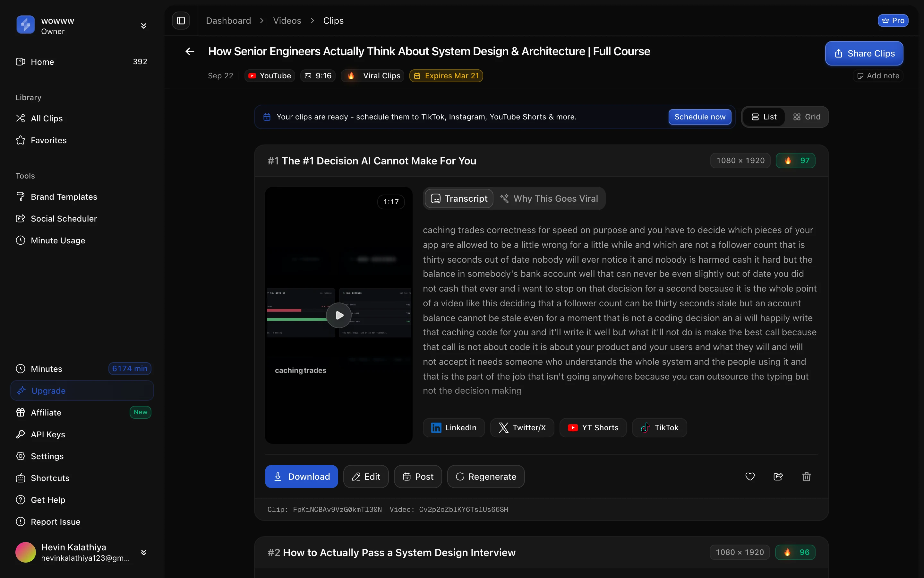
Task: Open Home in the sidebar
Action: pyautogui.click(x=82, y=62)
